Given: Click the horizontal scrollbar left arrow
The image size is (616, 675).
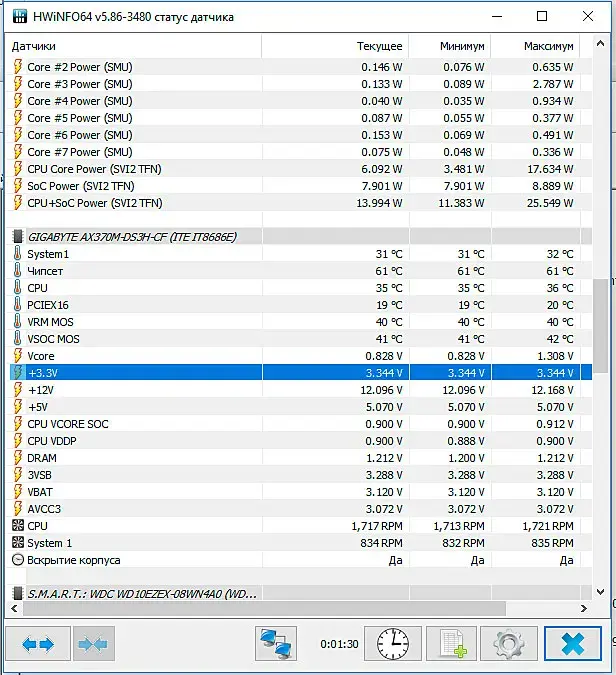Looking at the screenshot, I should (14, 608).
